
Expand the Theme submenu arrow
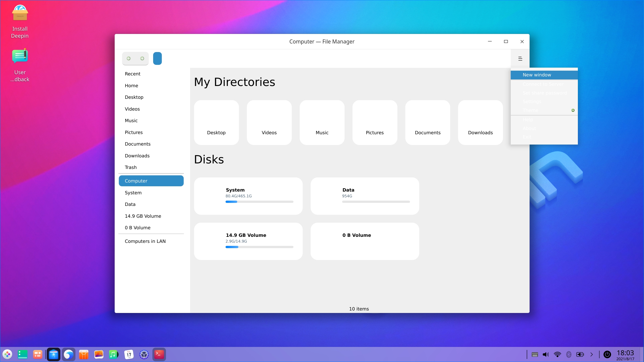[573, 110]
